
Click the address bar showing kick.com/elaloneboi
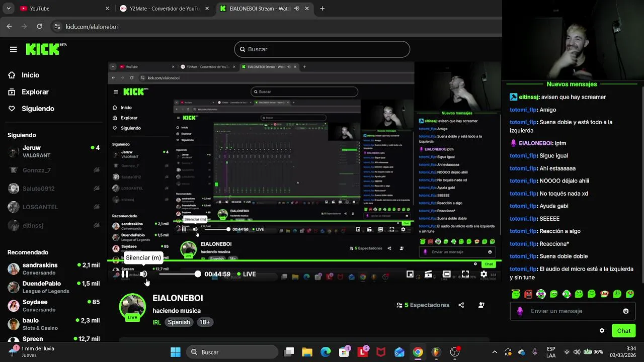click(277, 27)
